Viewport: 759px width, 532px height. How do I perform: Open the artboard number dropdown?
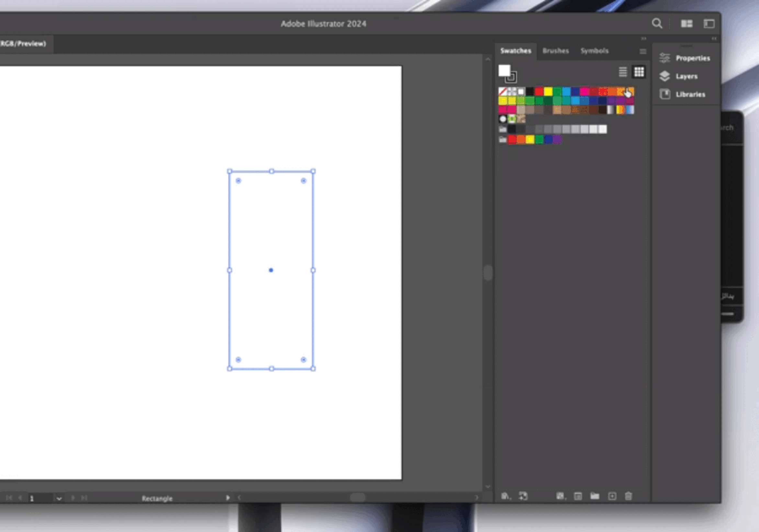[59, 498]
